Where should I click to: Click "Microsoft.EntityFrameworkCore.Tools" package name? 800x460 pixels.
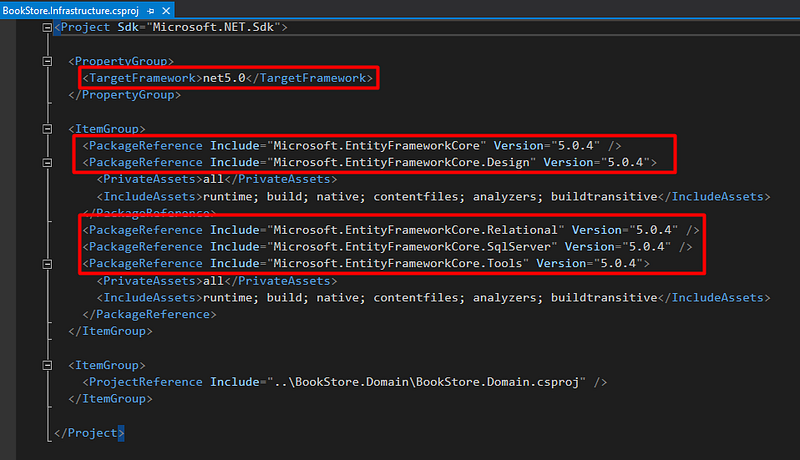pyautogui.click(x=398, y=264)
